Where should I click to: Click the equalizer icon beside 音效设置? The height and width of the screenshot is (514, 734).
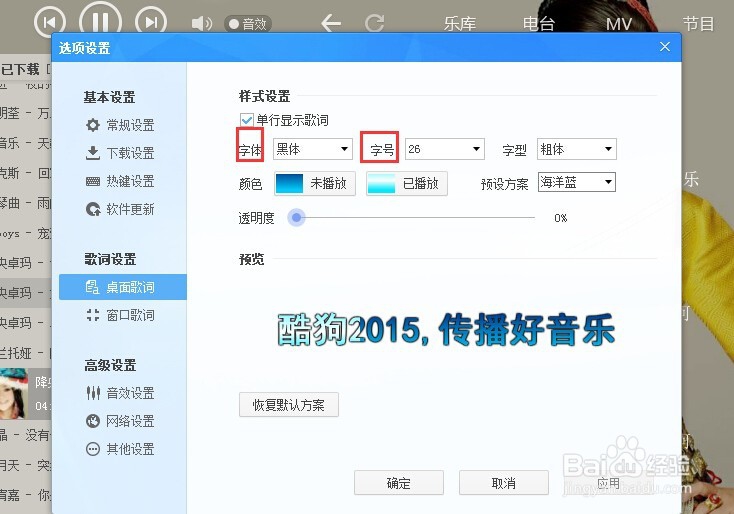pyautogui.click(x=93, y=393)
